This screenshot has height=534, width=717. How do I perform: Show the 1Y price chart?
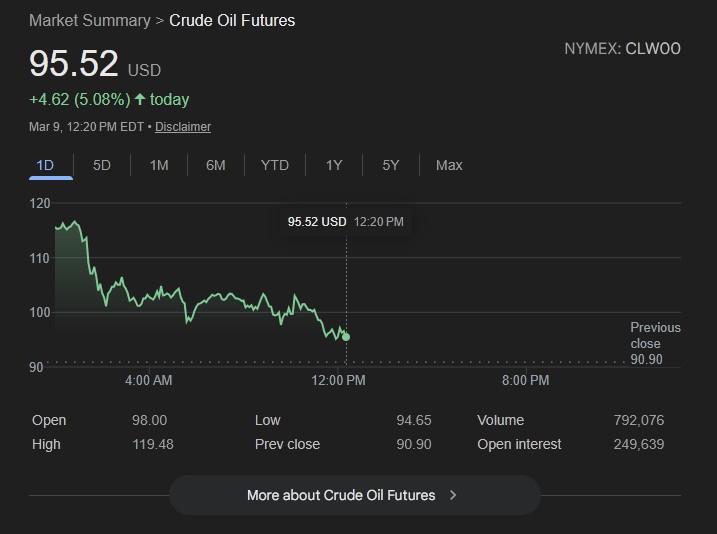point(334,165)
